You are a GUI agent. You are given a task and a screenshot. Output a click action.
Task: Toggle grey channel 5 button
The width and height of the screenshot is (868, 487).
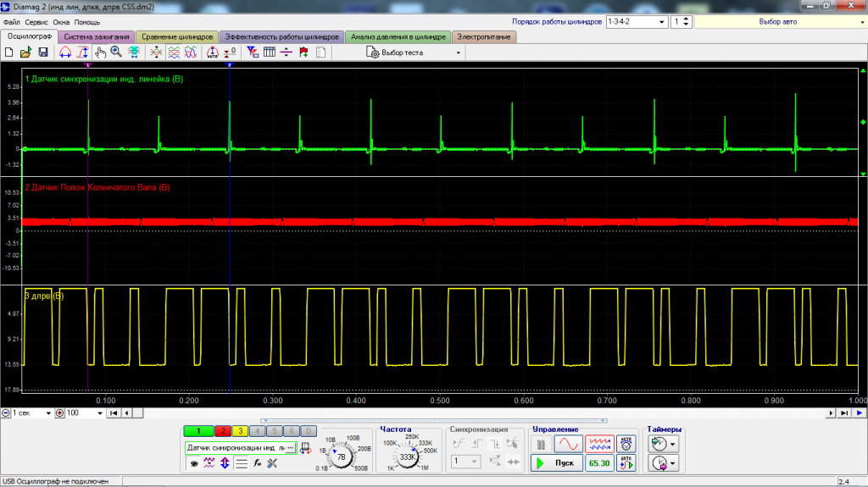click(275, 431)
